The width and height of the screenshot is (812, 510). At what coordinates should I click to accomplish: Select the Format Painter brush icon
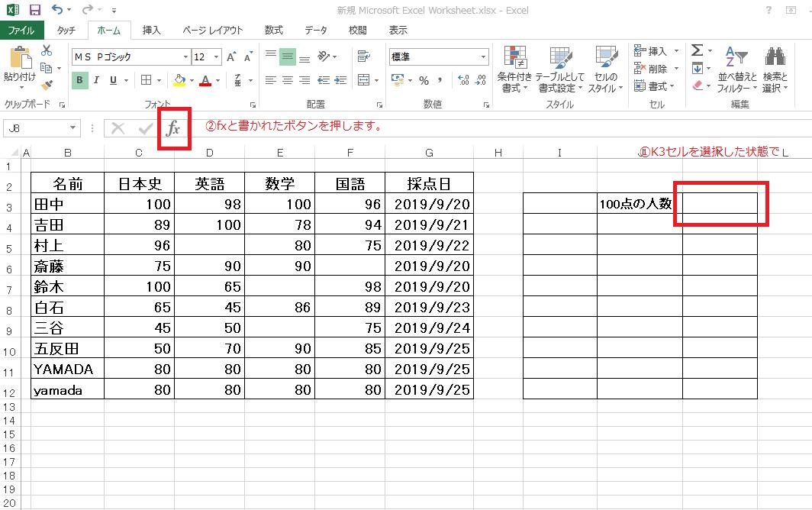[x=47, y=85]
